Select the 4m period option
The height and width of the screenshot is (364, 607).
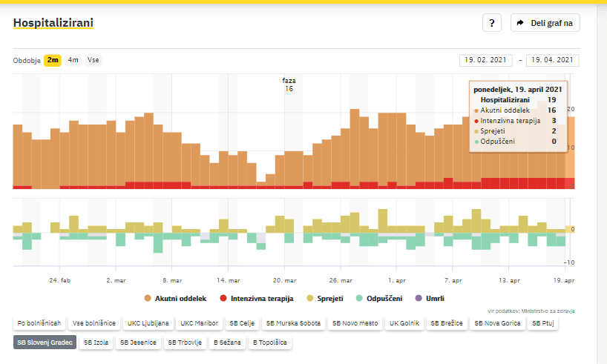(73, 60)
